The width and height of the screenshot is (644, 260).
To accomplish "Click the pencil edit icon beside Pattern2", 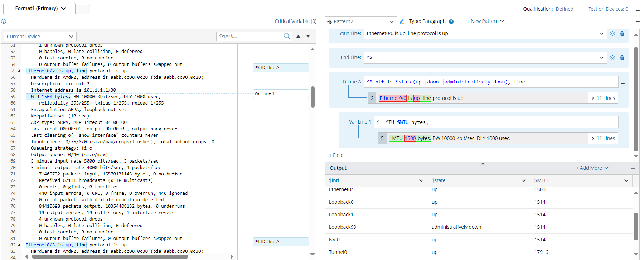I will (x=402, y=21).
